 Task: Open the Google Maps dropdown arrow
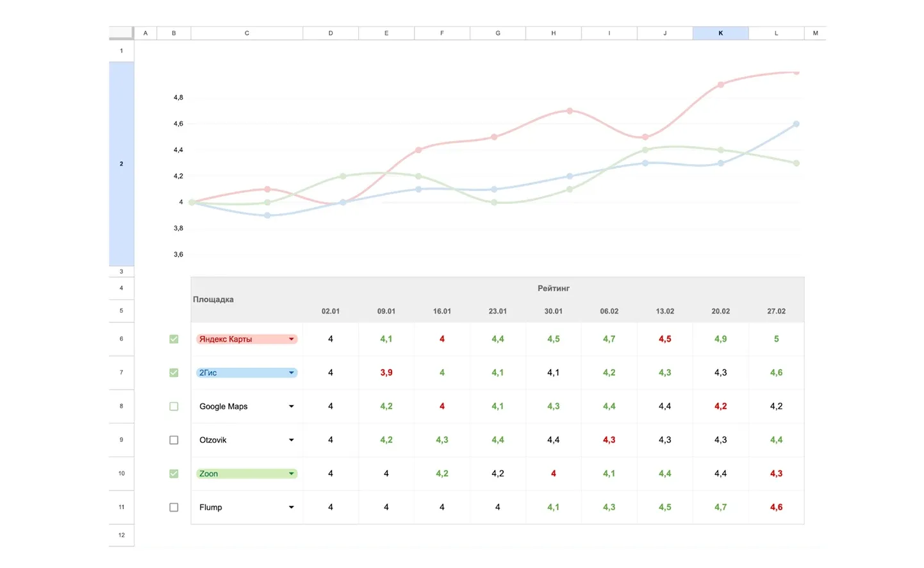pos(292,406)
